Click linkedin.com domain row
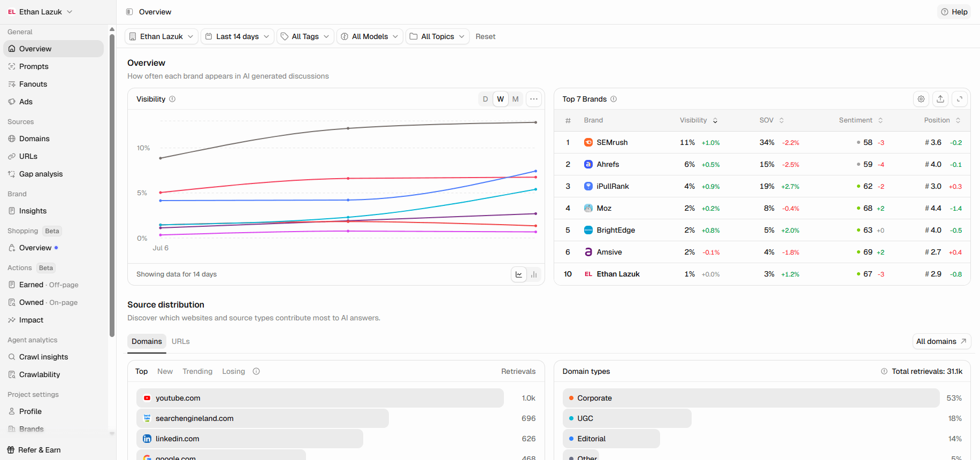This screenshot has height=460, width=980. (336, 439)
